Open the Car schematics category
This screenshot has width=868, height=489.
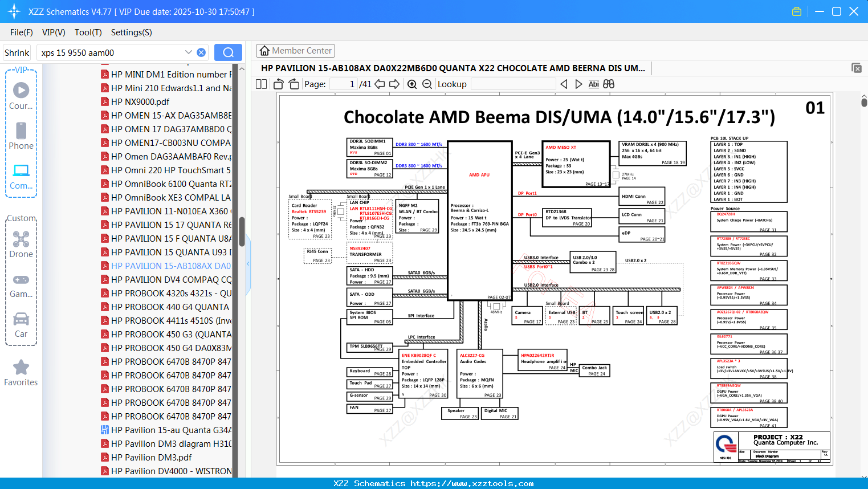coord(21,325)
